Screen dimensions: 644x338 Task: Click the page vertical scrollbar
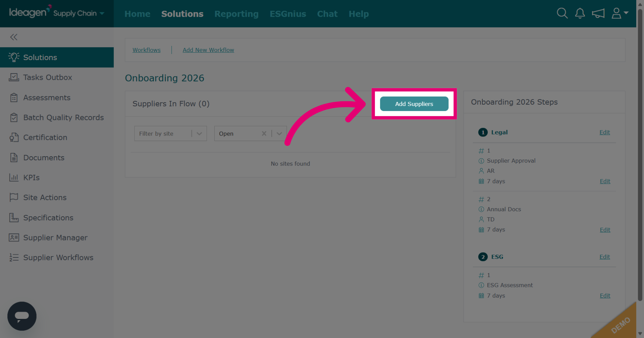click(x=640, y=154)
